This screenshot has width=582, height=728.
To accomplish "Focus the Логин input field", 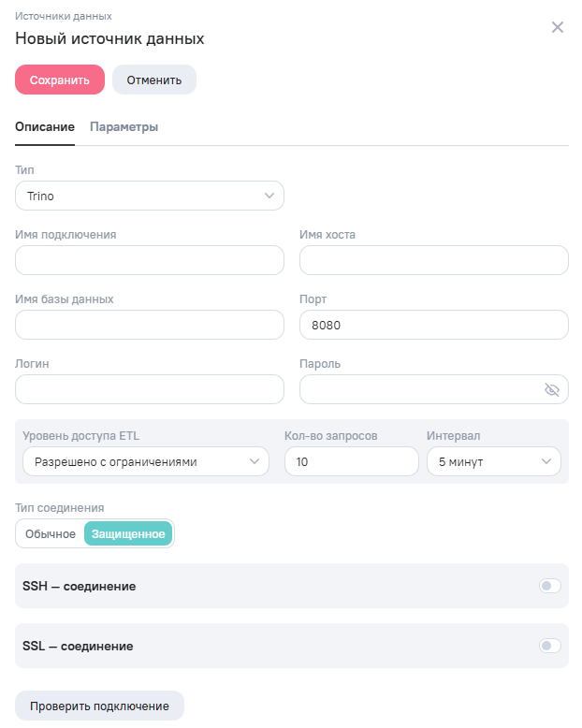I will click(150, 389).
